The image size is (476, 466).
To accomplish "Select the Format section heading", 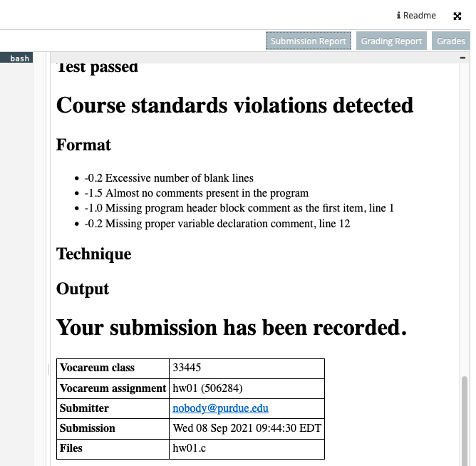I will pos(83,145).
